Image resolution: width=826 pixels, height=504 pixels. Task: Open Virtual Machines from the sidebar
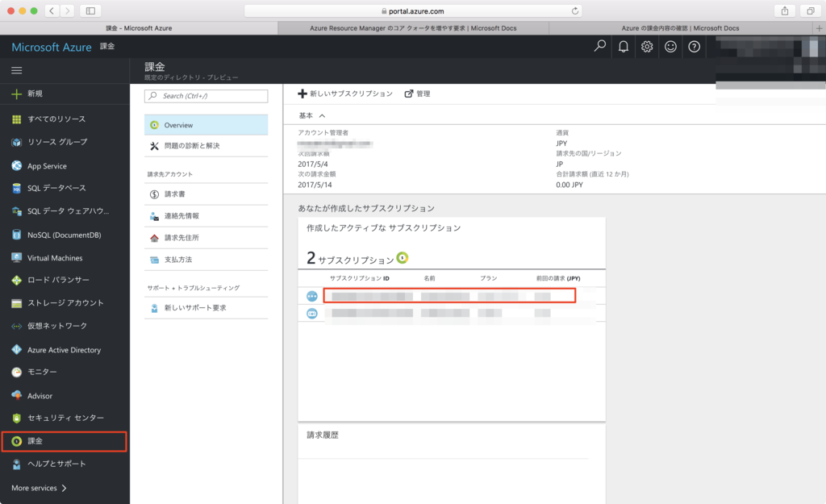click(x=54, y=258)
